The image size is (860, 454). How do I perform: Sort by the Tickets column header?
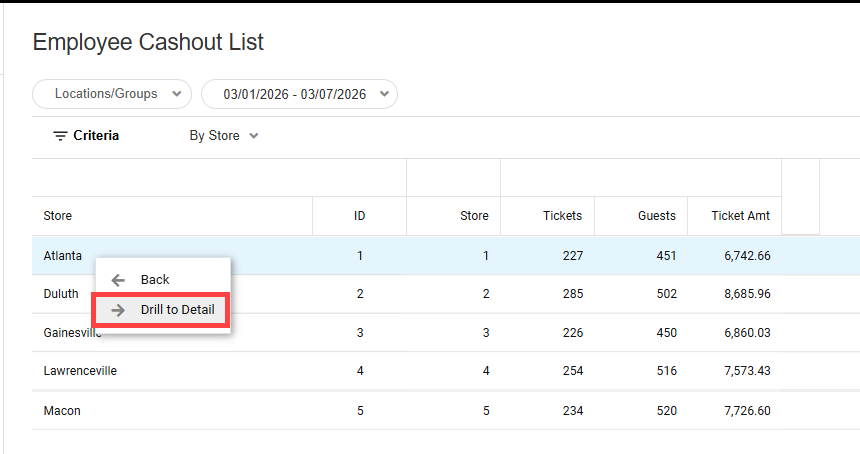(562, 216)
